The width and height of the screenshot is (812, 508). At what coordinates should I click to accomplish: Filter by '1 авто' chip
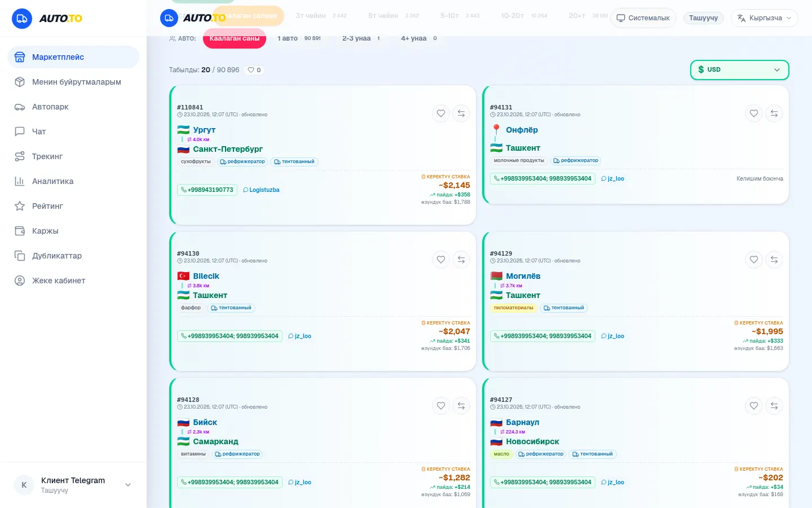[299, 38]
